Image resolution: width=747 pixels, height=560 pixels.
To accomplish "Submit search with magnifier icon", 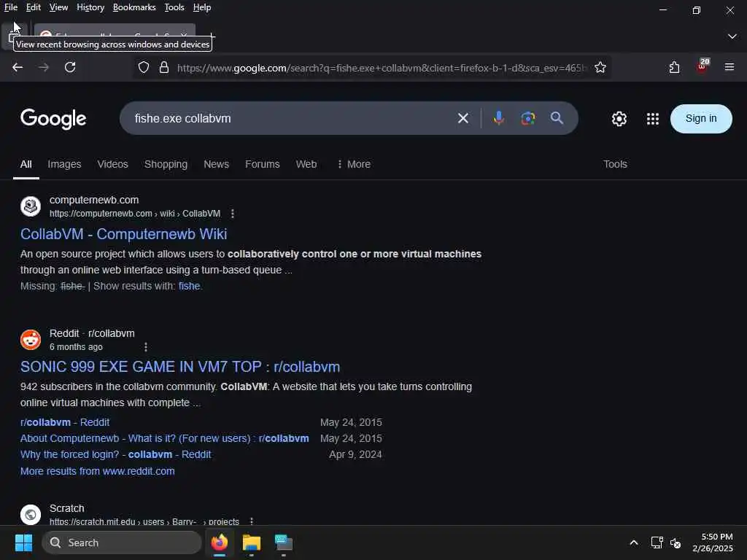I will [557, 118].
